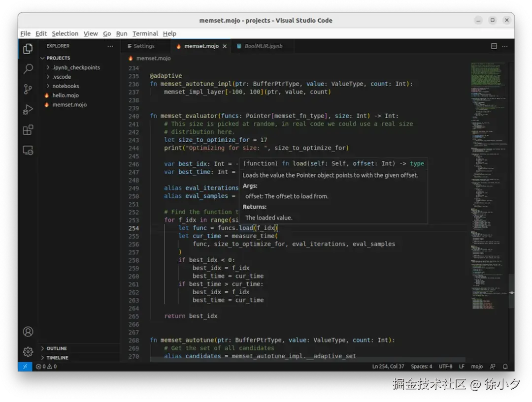Image resolution: width=532 pixels, height=402 pixels.
Task: Switch to the Settings tab
Action: point(144,46)
